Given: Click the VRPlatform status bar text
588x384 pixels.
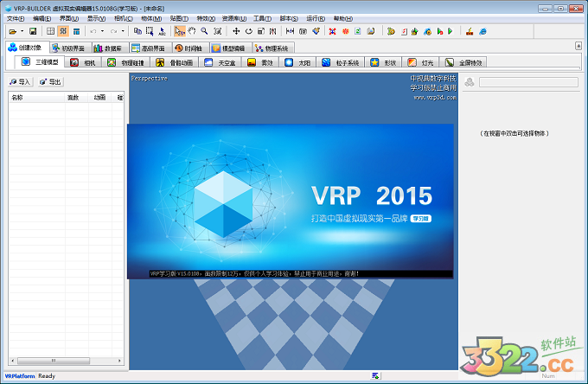Looking at the screenshot, I should [20, 375].
